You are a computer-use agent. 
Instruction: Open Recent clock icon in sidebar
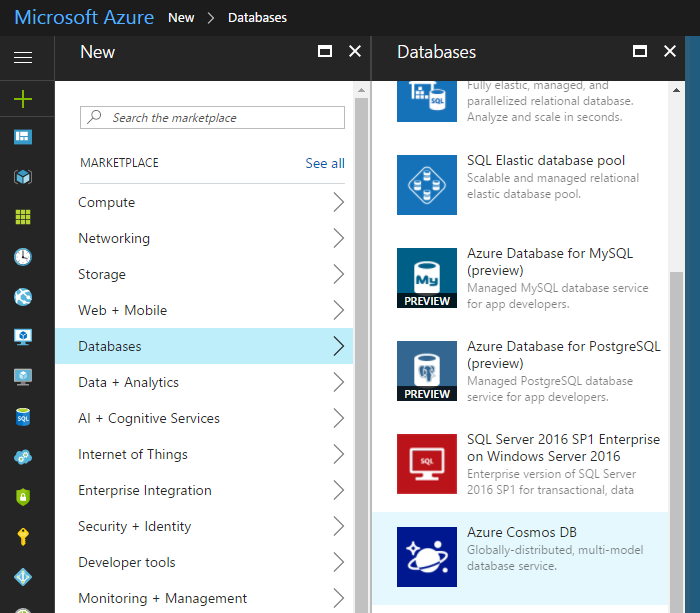(23, 257)
